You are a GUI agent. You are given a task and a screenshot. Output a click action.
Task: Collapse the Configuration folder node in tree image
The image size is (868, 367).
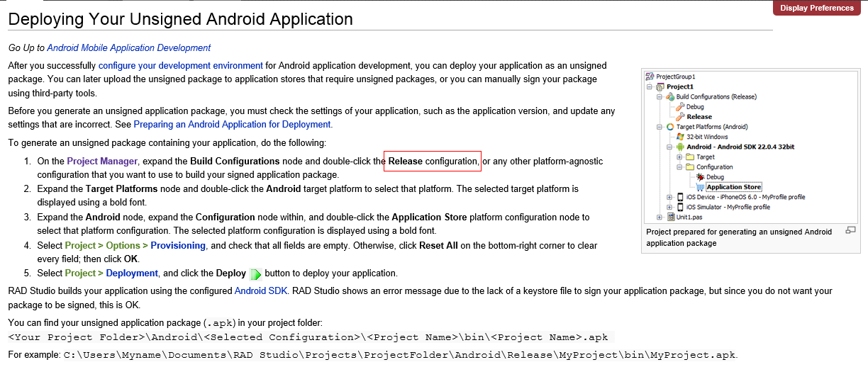click(679, 167)
